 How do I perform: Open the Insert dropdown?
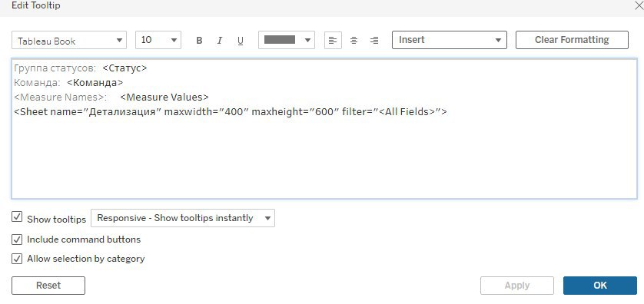pos(450,40)
